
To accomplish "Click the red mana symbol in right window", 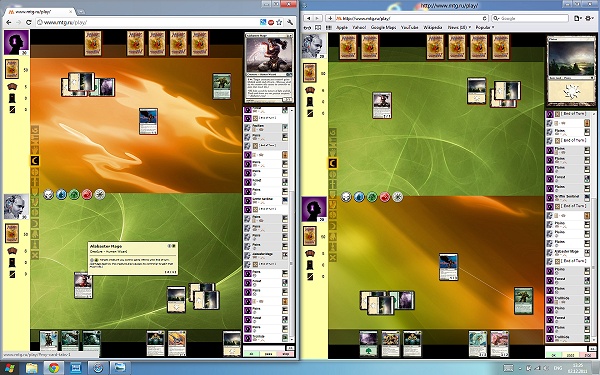I will [x=385, y=197].
